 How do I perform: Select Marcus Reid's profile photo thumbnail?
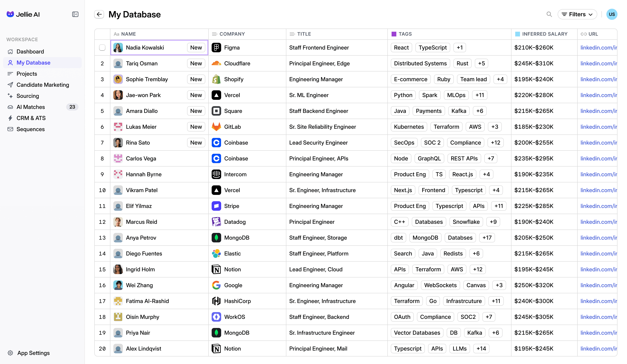[x=118, y=222]
